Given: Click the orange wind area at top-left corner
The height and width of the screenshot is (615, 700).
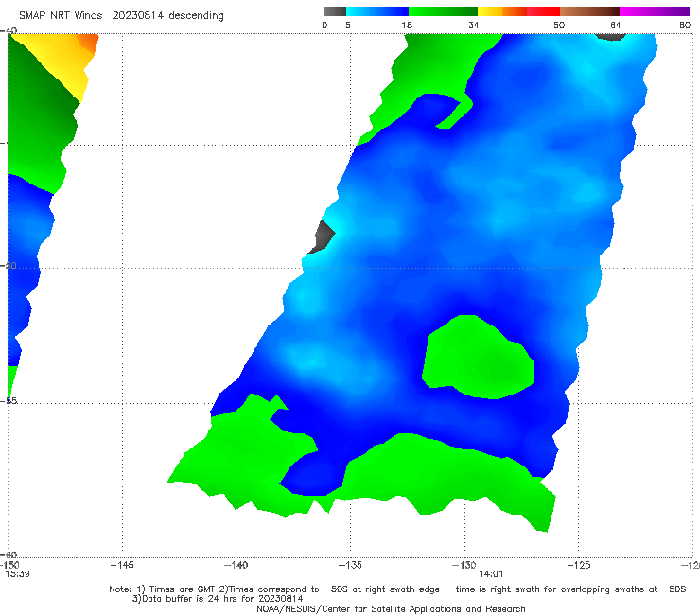Looking at the screenshot, I should pyautogui.click(x=89, y=43).
